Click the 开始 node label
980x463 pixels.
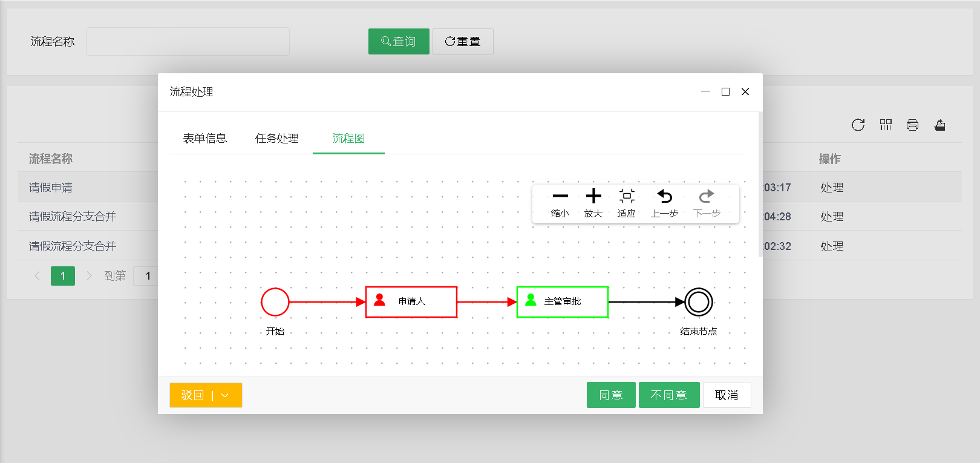tap(275, 331)
